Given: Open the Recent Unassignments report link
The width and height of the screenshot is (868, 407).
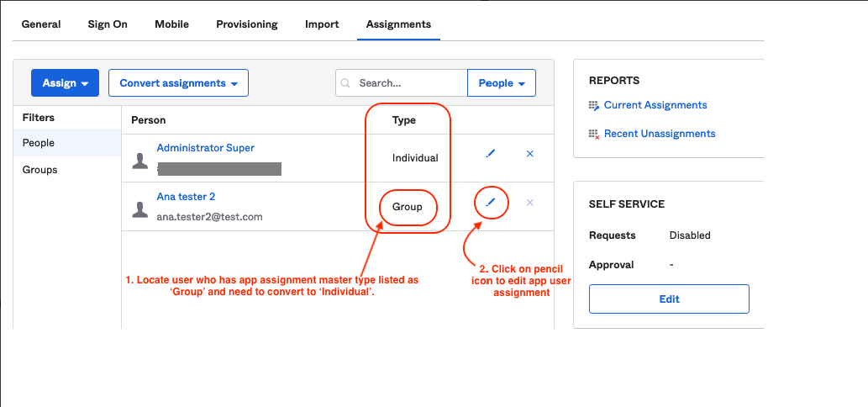Looking at the screenshot, I should click(660, 134).
